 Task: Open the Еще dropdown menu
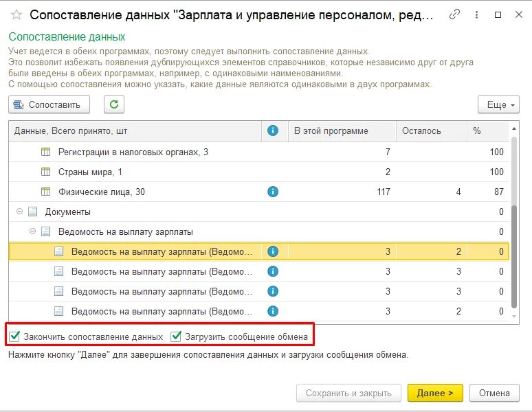498,104
